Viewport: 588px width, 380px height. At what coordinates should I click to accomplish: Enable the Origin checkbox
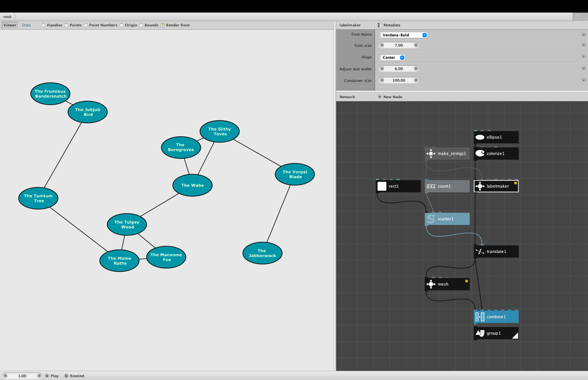pos(122,25)
